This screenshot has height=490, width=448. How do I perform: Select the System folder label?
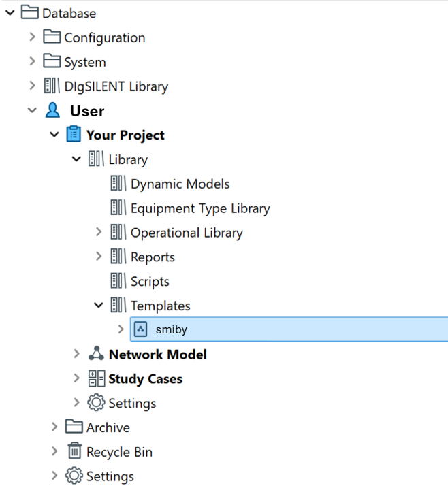[85, 62]
